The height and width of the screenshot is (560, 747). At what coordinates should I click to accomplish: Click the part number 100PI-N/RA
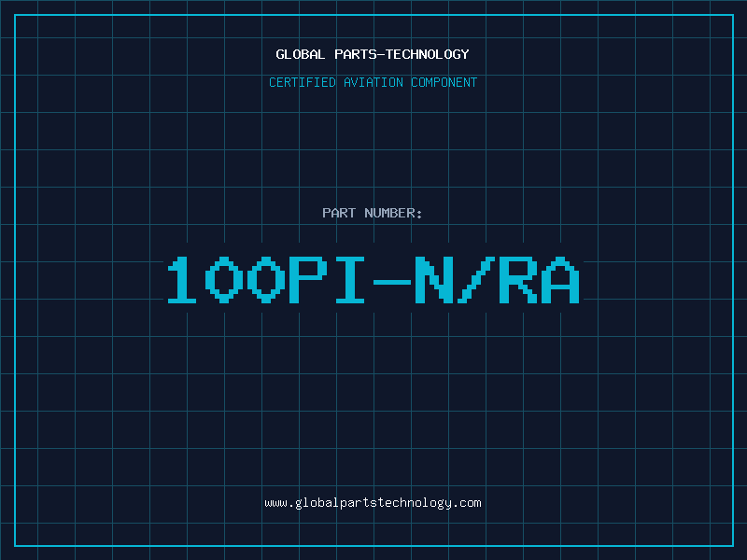[x=373, y=281]
